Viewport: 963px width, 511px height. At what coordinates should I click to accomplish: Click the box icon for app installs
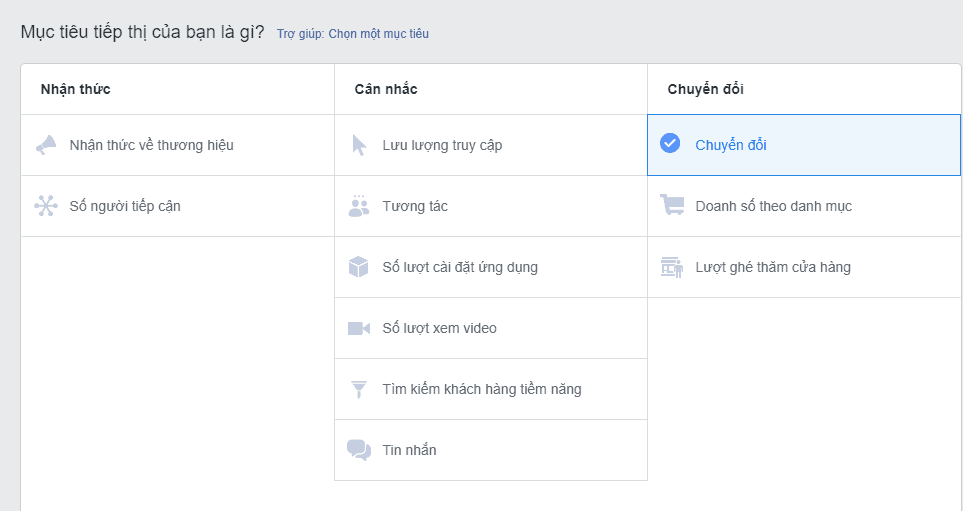pos(359,267)
